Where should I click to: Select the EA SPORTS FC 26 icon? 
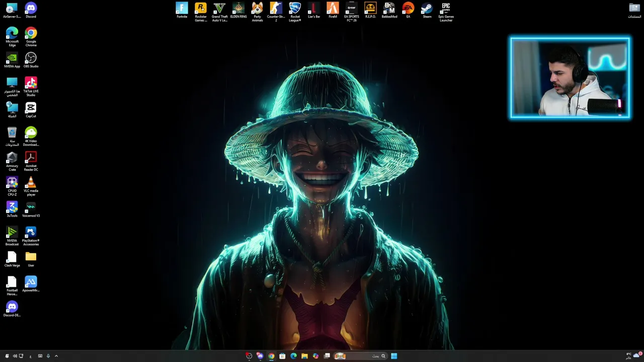[x=352, y=12]
